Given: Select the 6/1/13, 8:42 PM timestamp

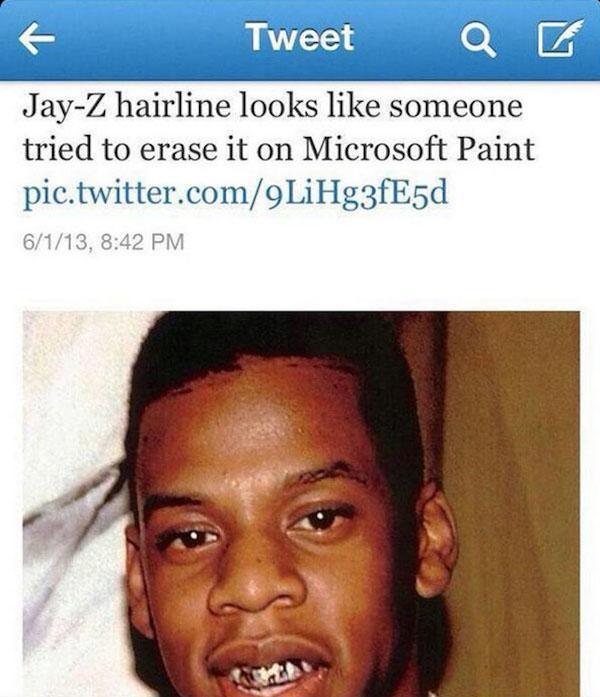Looking at the screenshot, I should pos(103,242).
